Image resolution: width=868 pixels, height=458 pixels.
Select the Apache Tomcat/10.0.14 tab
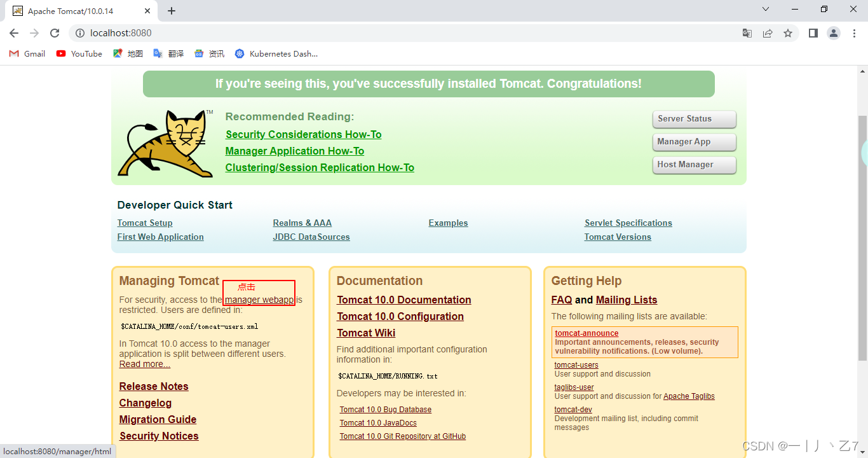(x=81, y=11)
